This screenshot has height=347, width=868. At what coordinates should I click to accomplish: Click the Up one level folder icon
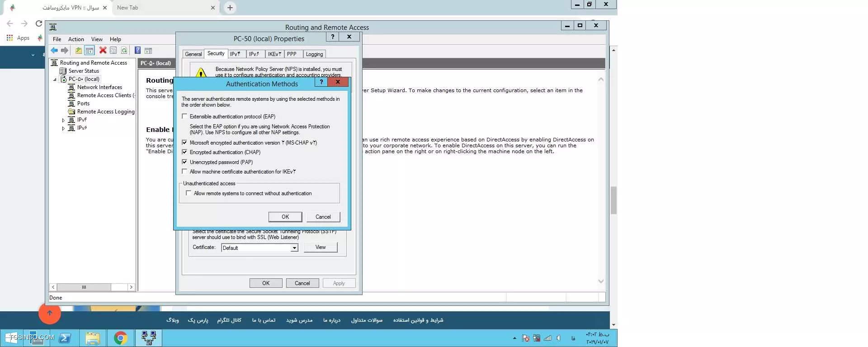[x=79, y=51]
